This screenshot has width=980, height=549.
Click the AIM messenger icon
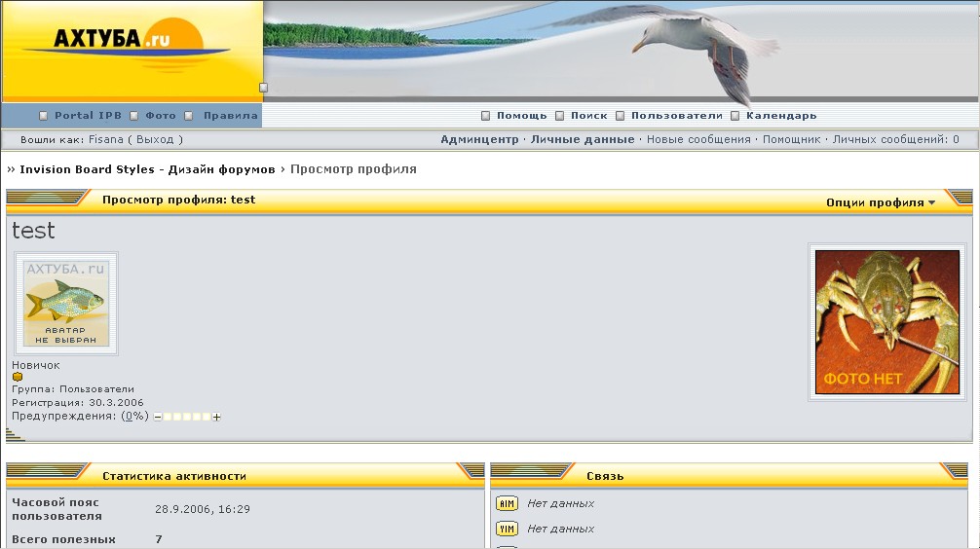point(507,503)
